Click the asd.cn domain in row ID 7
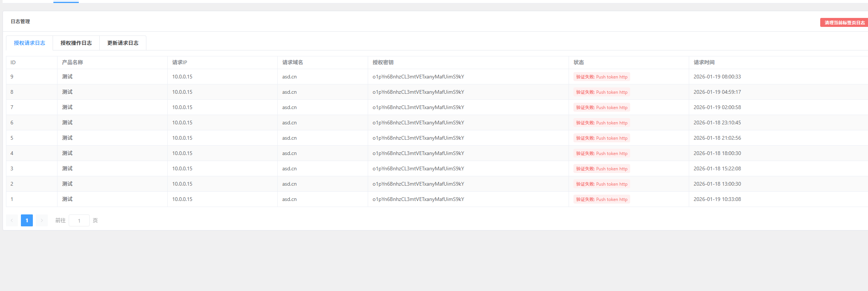The height and width of the screenshot is (291, 868). pos(289,107)
